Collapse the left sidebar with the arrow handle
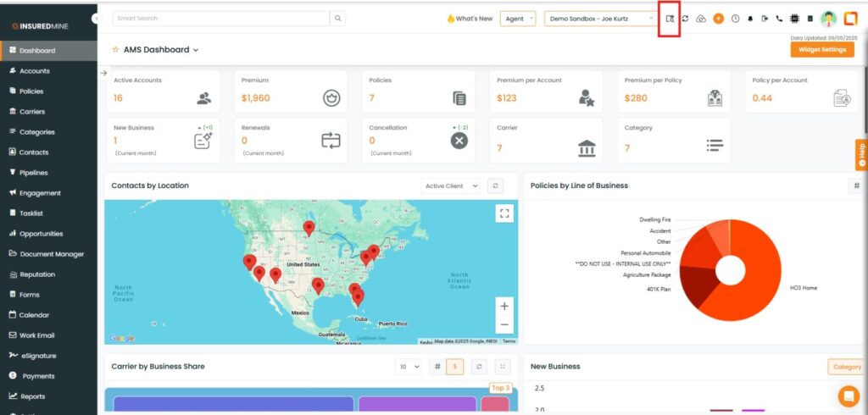Screen dimensions: 868x415 [96, 19]
